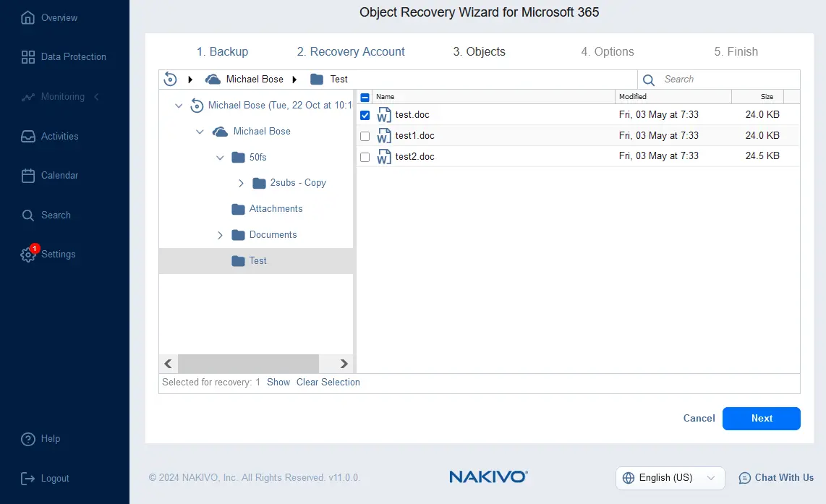826x504 pixels.
Task: Collapse the 50fs folder node
Action: click(220, 158)
